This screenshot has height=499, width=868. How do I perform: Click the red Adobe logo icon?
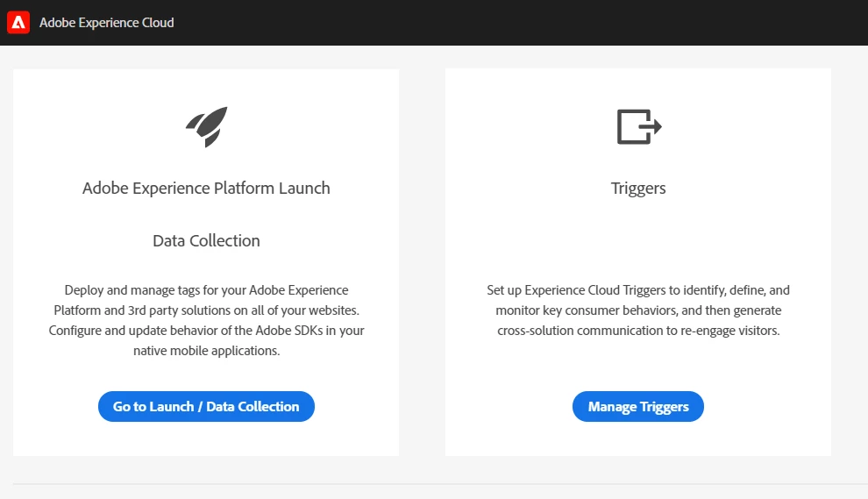(x=18, y=23)
